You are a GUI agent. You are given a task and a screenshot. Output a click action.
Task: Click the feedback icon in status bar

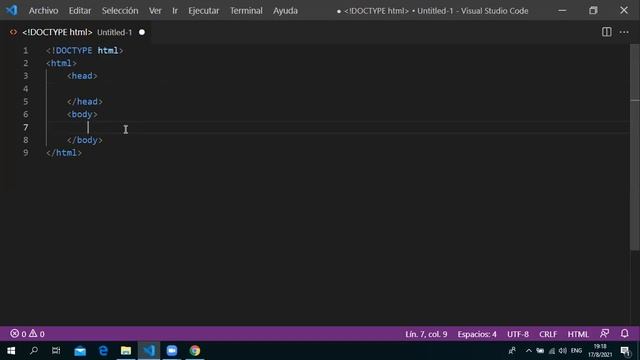(x=604, y=333)
